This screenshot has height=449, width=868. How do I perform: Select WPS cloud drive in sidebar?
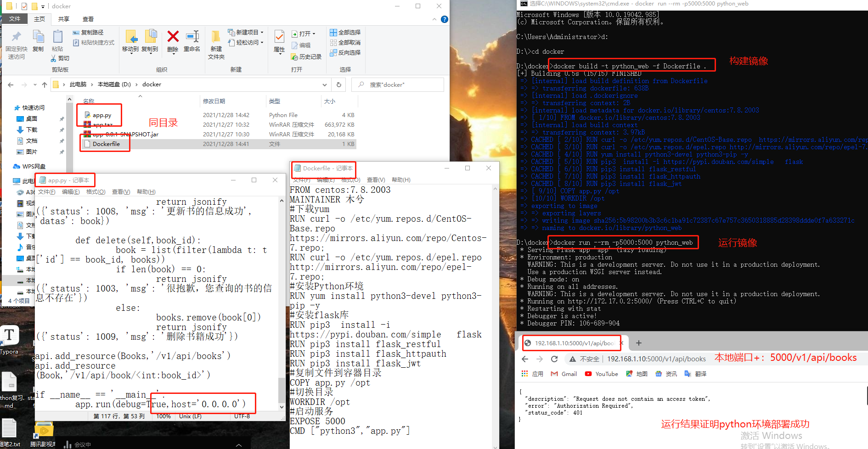coord(29,166)
